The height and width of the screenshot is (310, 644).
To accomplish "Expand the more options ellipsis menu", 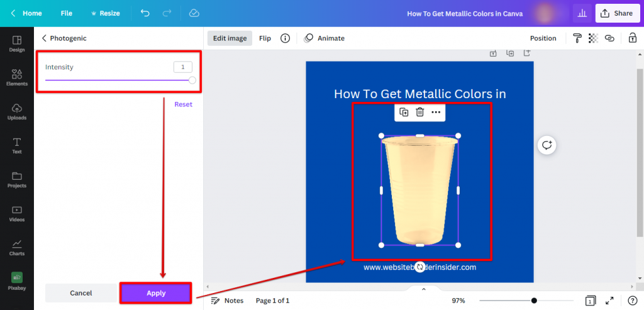I will point(436,112).
